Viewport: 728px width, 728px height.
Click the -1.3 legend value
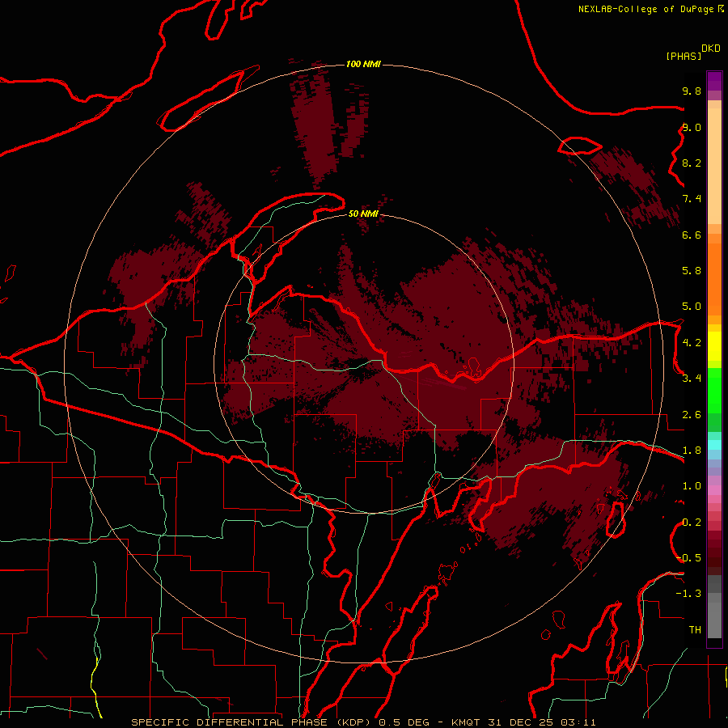click(x=689, y=594)
